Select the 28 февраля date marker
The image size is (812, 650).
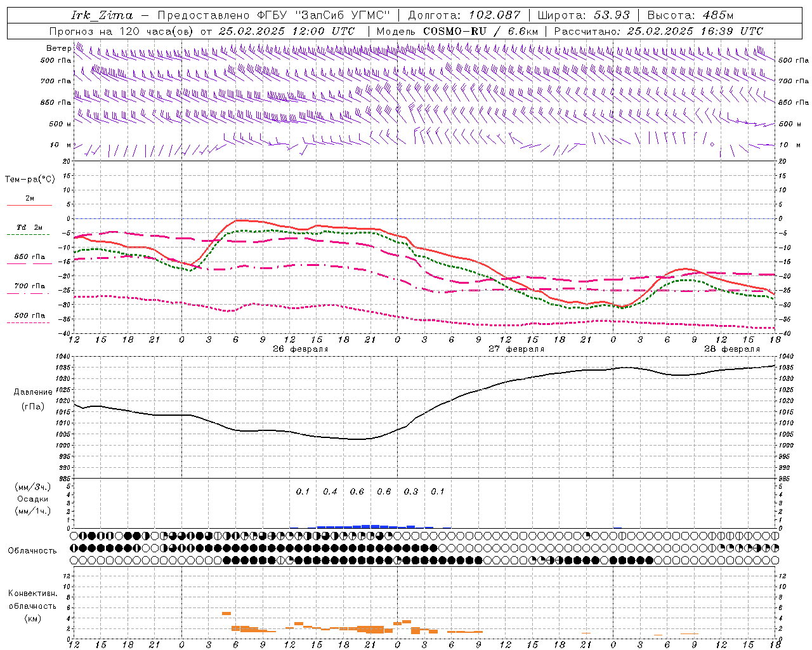tap(731, 349)
